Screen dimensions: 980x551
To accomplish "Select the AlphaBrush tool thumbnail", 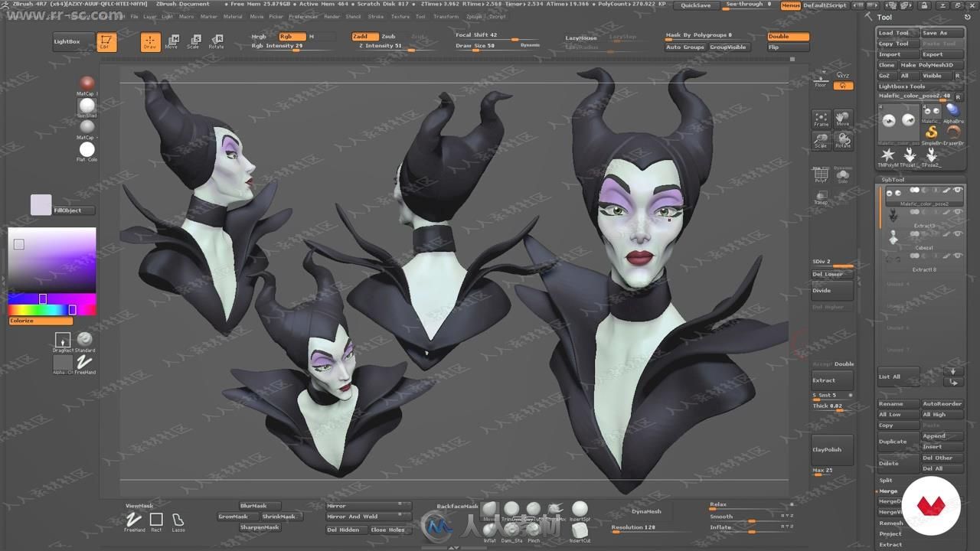I will [953, 113].
